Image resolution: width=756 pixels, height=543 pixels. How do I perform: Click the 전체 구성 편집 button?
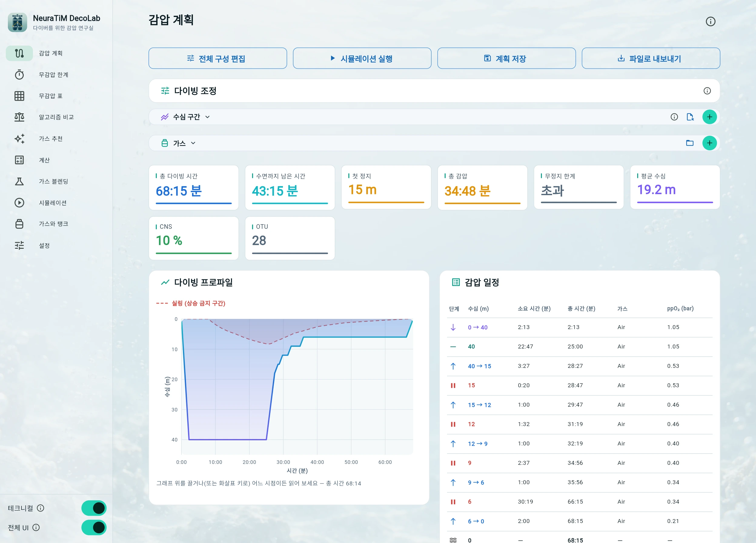218,58
